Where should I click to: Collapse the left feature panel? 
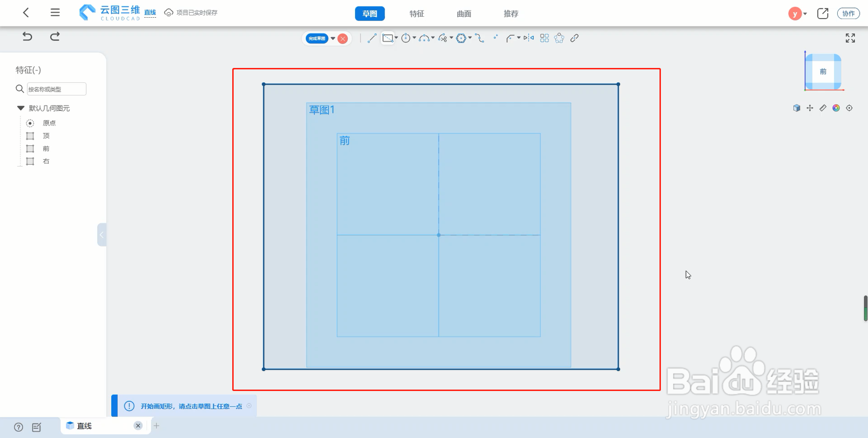click(102, 235)
